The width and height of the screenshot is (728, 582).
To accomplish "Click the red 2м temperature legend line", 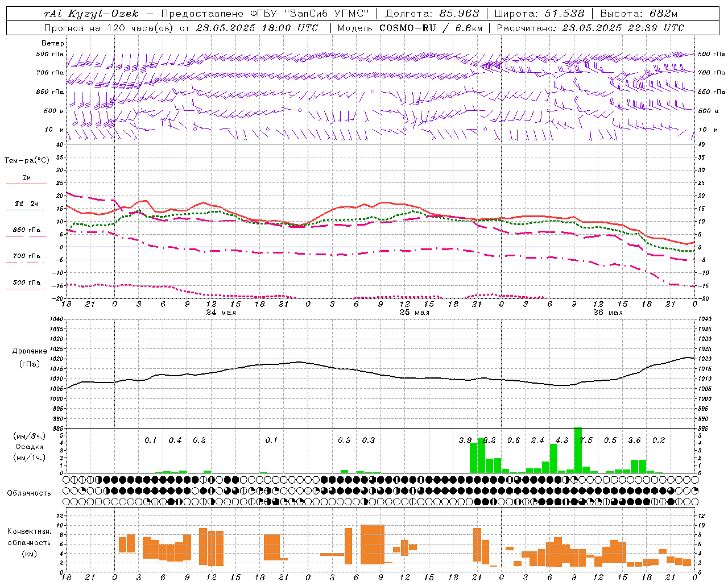I will [x=26, y=184].
